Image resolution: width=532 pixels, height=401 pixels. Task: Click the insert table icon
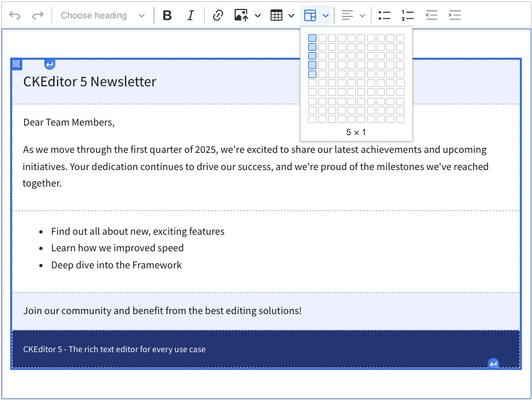[x=276, y=15]
